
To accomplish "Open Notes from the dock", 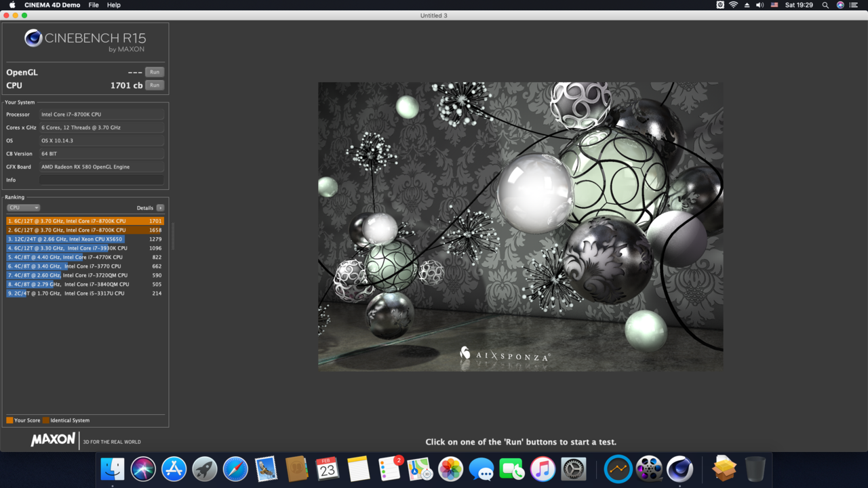I will click(358, 469).
